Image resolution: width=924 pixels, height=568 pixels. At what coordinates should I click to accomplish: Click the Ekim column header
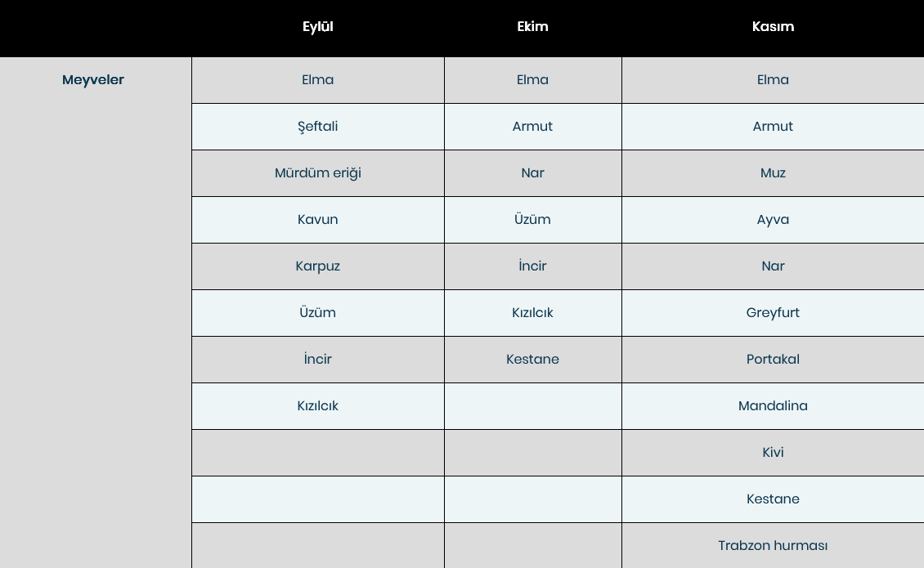[532, 26]
